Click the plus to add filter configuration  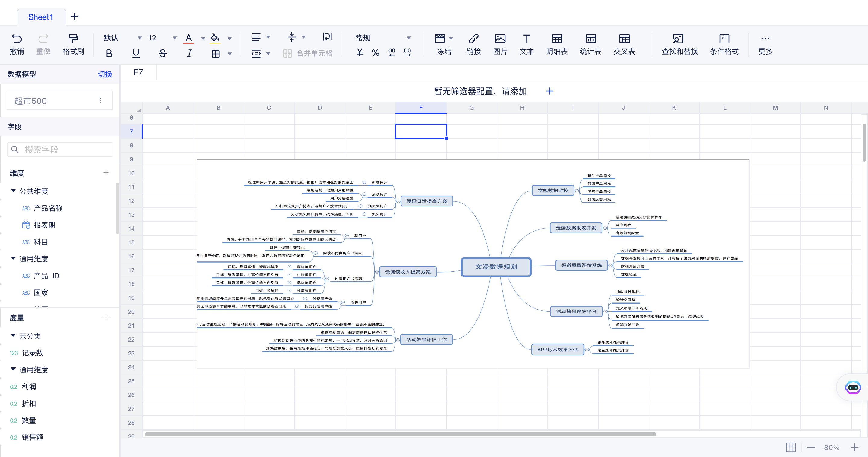coord(549,91)
